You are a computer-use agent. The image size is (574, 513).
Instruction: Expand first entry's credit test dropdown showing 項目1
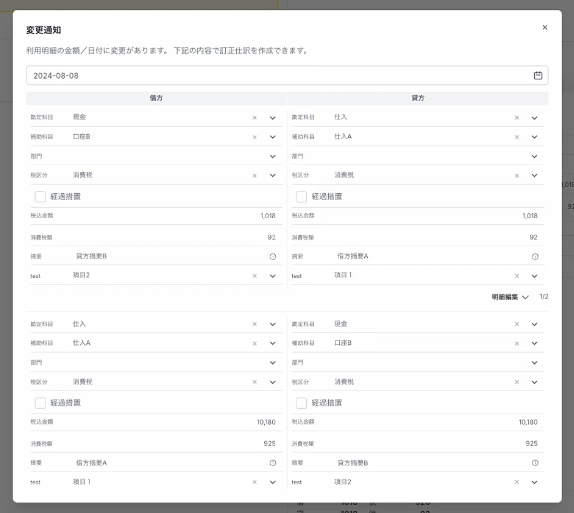pos(534,276)
